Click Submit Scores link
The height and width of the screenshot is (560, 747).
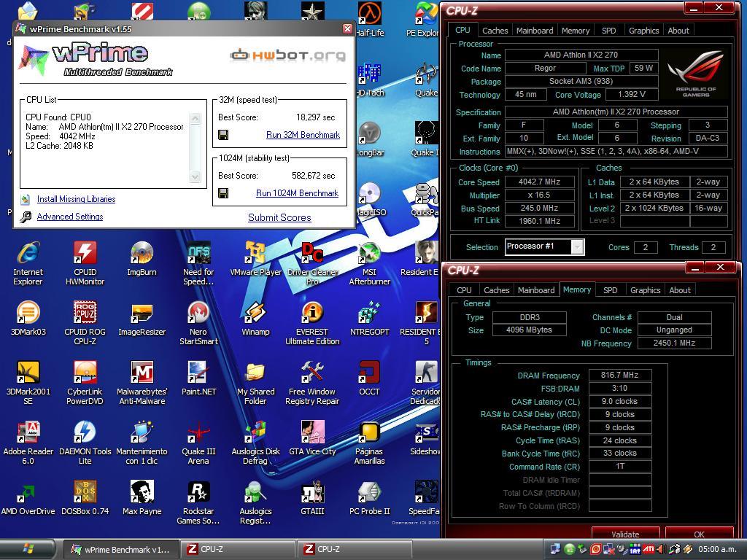(x=279, y=217)
